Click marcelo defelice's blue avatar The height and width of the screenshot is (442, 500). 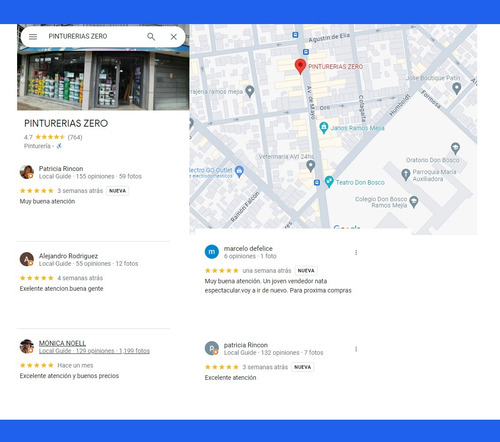212,252
